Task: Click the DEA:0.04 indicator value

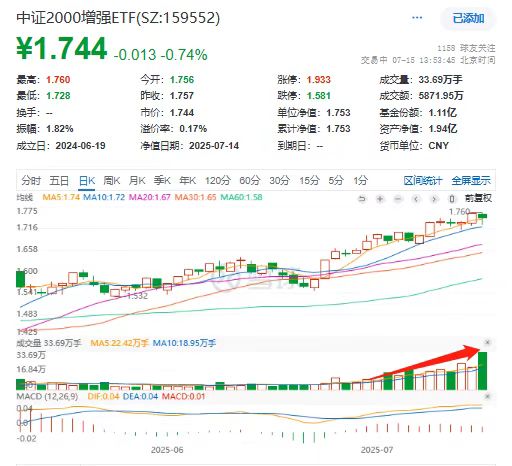Action: point(140,397)
